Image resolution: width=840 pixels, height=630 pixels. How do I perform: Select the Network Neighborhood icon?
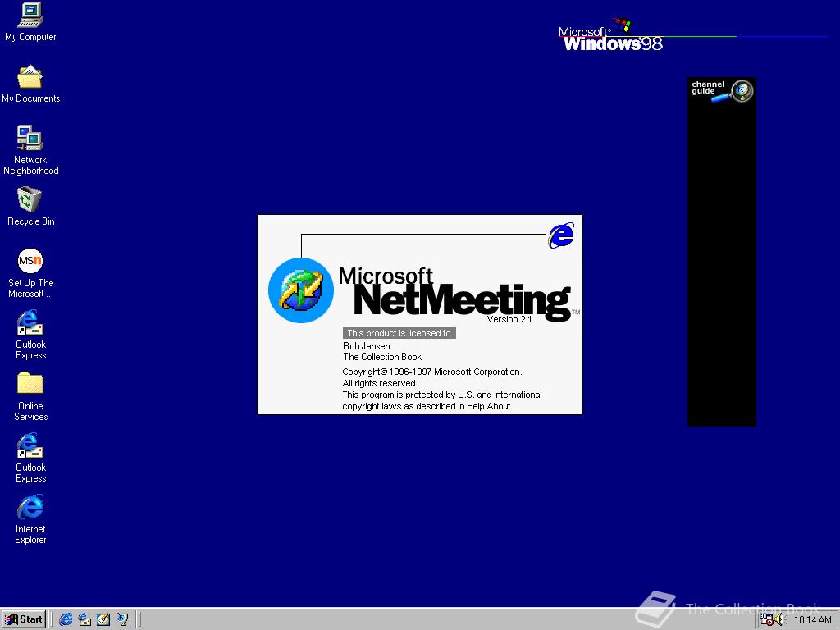click(30, 150)
